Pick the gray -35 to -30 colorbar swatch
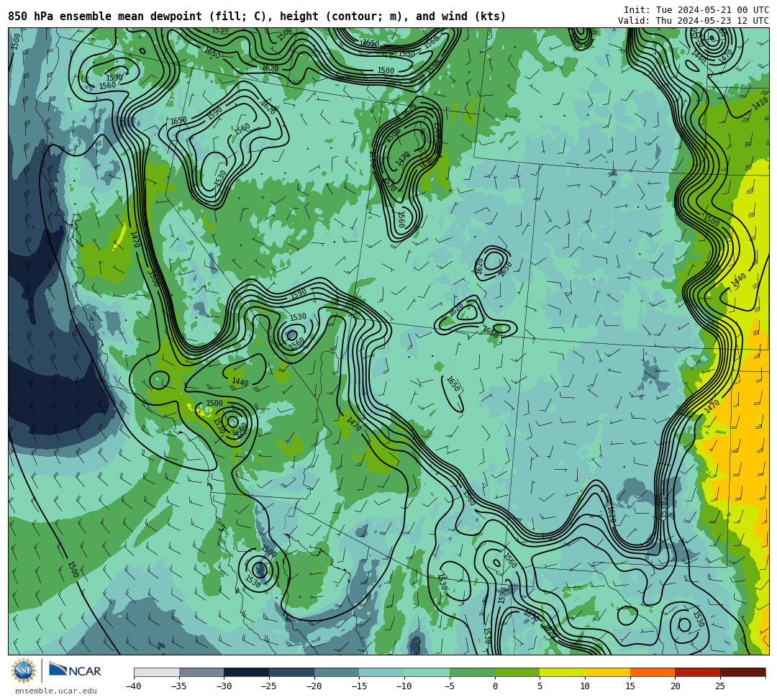Screen dimensions: 777x700 [201, 672]
